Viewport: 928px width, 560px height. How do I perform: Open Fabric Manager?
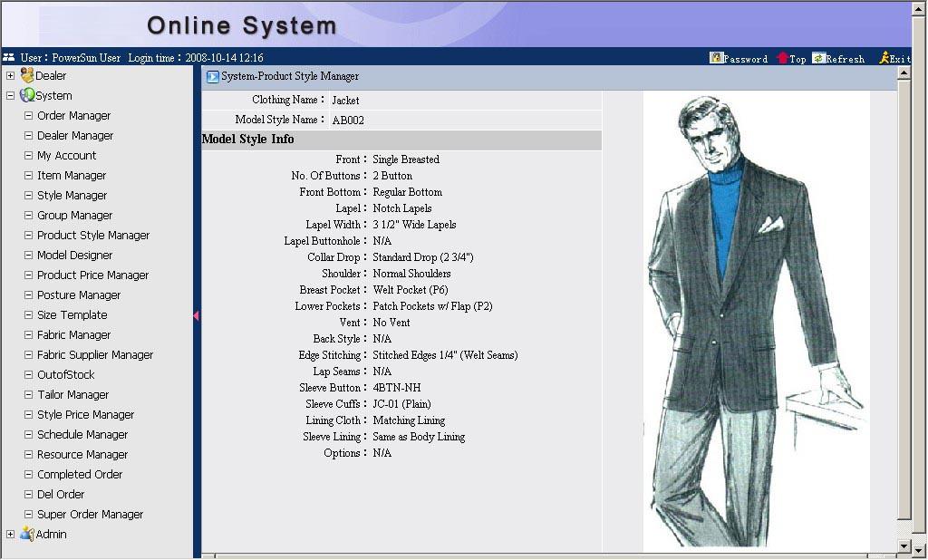74,335
